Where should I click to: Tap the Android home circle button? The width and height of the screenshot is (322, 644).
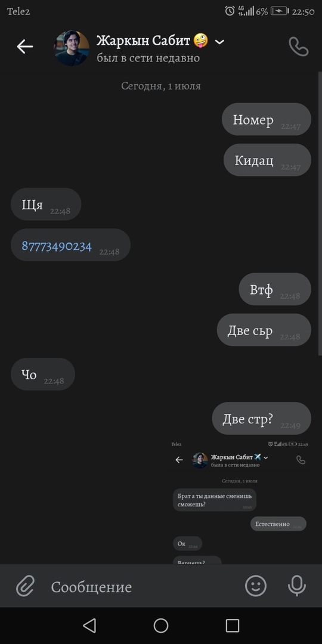pos(161,626)
